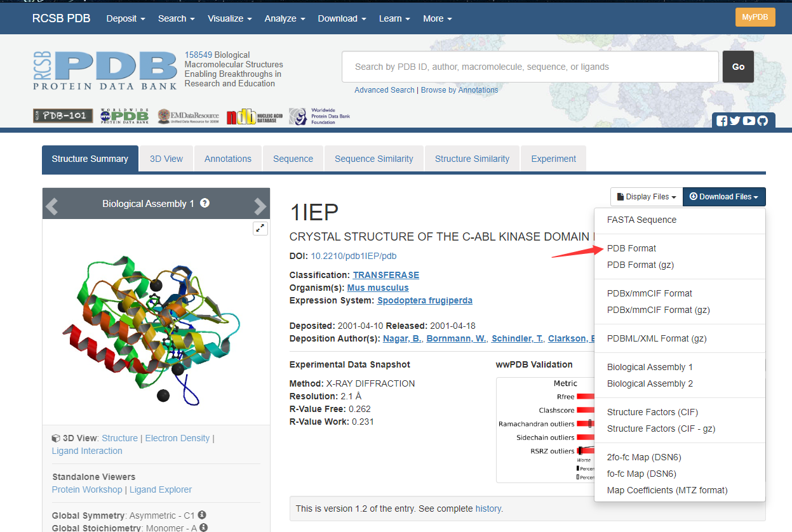Click the PDB search input field

point(530,67)
